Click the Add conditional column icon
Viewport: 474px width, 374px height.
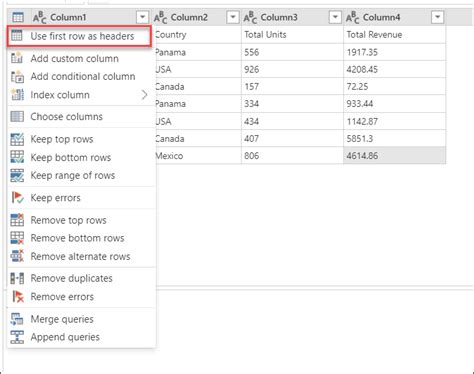point(17,76)
